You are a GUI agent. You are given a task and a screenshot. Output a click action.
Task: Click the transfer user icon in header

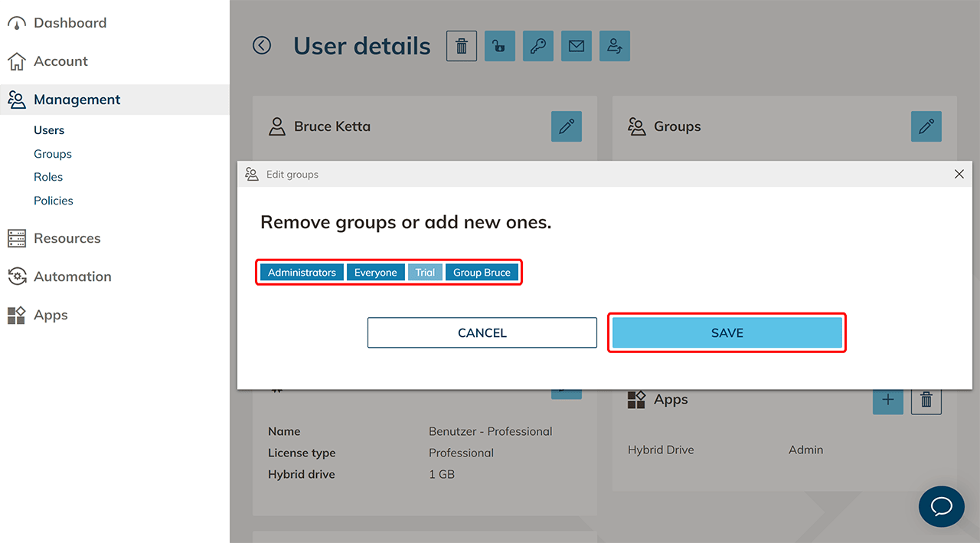click(615, 46)
